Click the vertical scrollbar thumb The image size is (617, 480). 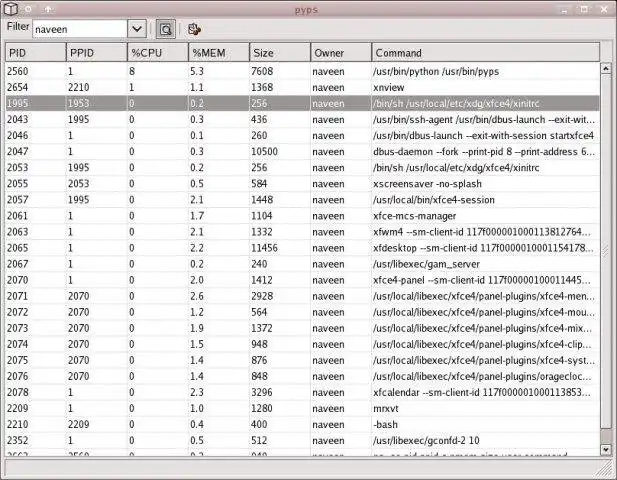tap(606, 251)
